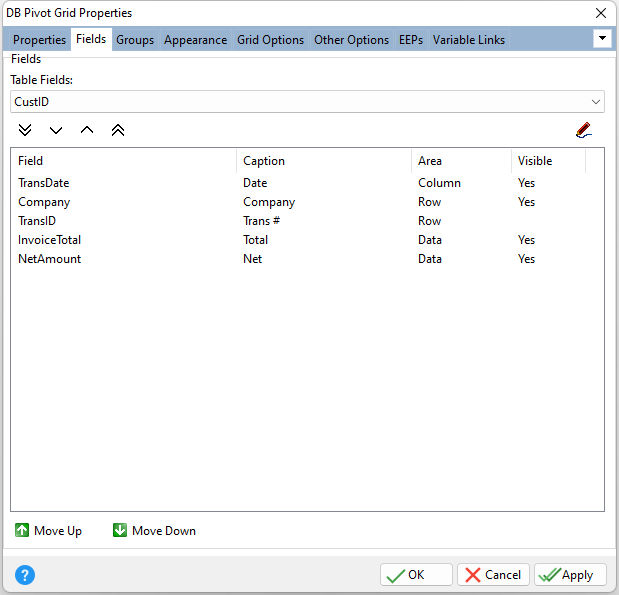Click the Visible 'Yes' for TransDate
Viewport: 619px width, 595px height.
pos(526,183)
